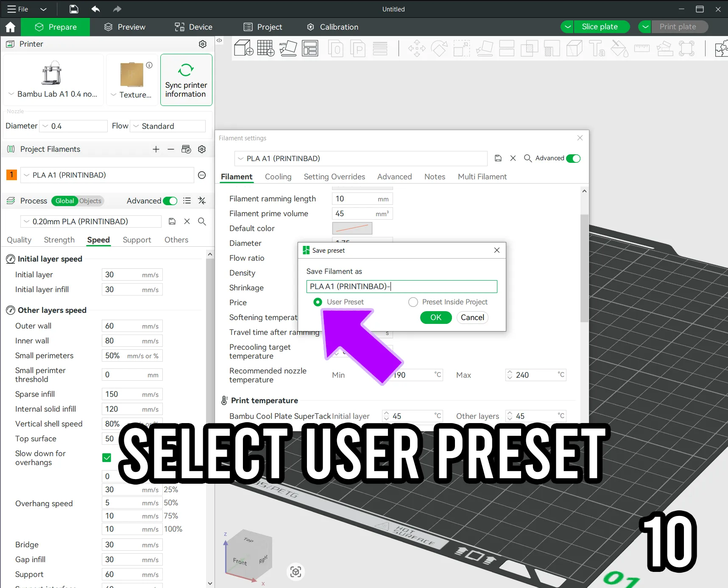Click the viewport perspective toggle icon
Viewport: 728px width, 588px height.
pyautogui.click(x=296, y=572)
